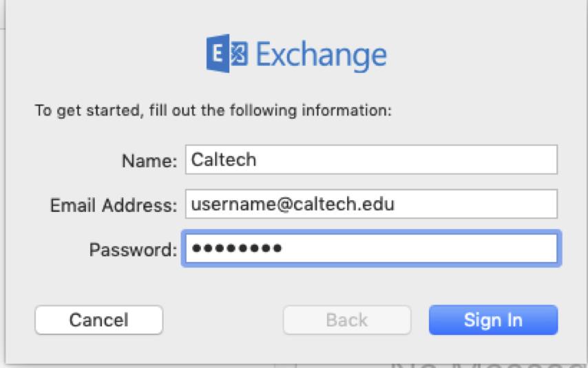
Task: Click empty space right of "Caltech" in Name field
Action: coord(413,160)
